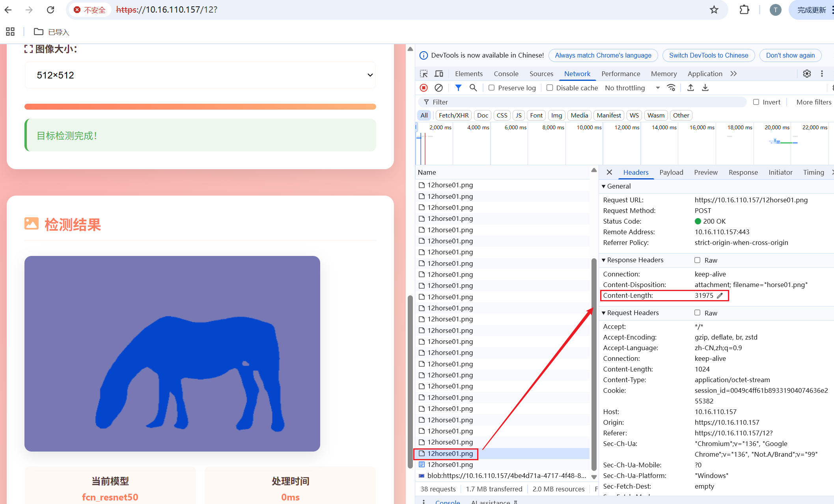Click the record network log icon
The width and height of the screenshot is (834, 504).
pyautogui.click(x=424, y=88)
